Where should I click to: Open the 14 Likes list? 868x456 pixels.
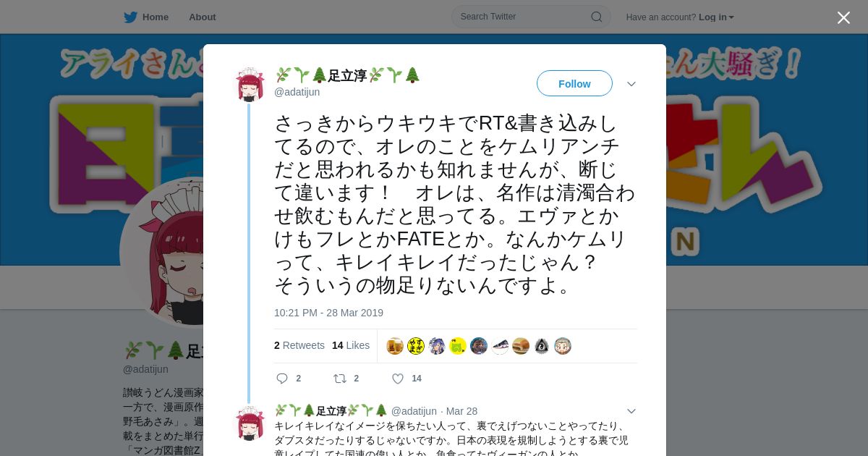point(351,345)
